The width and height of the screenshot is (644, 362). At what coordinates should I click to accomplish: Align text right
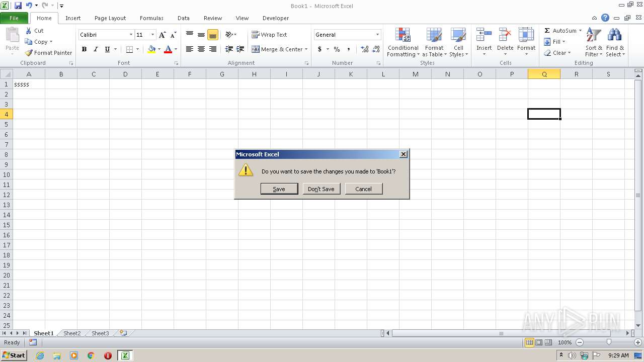click(213, 49)
